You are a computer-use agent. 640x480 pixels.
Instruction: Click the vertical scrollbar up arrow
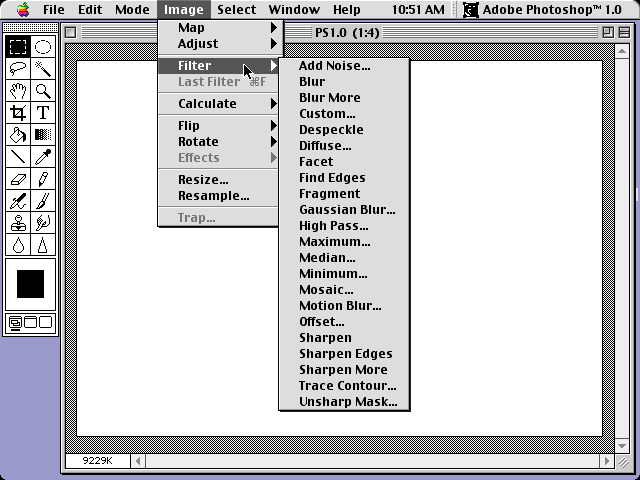click(x=622, y=51)
